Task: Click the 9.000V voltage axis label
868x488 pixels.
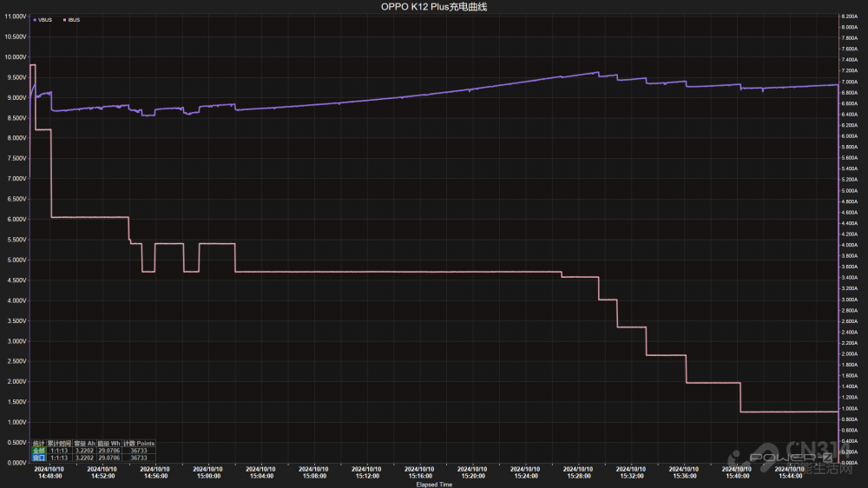Action: tap(16, 97)
